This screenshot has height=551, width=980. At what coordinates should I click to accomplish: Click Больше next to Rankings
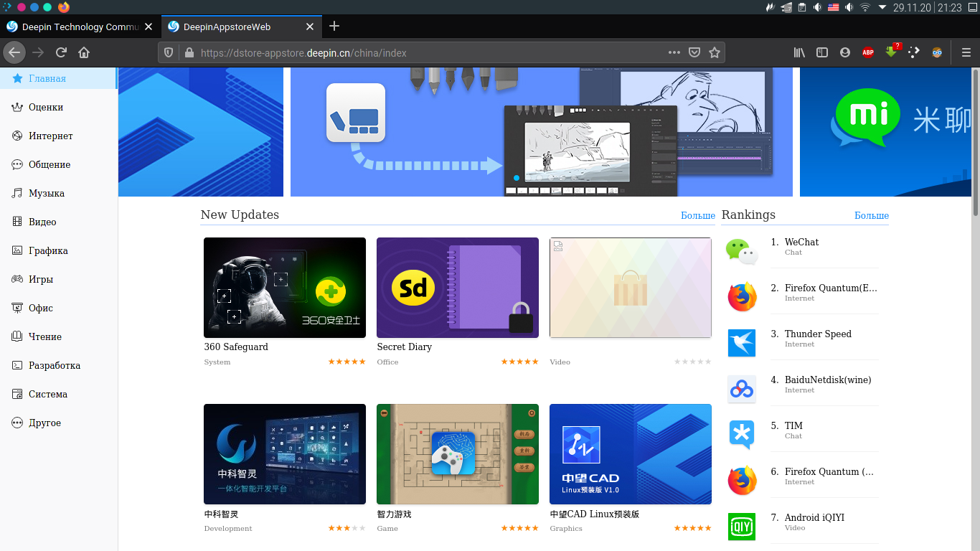(872, 215)
